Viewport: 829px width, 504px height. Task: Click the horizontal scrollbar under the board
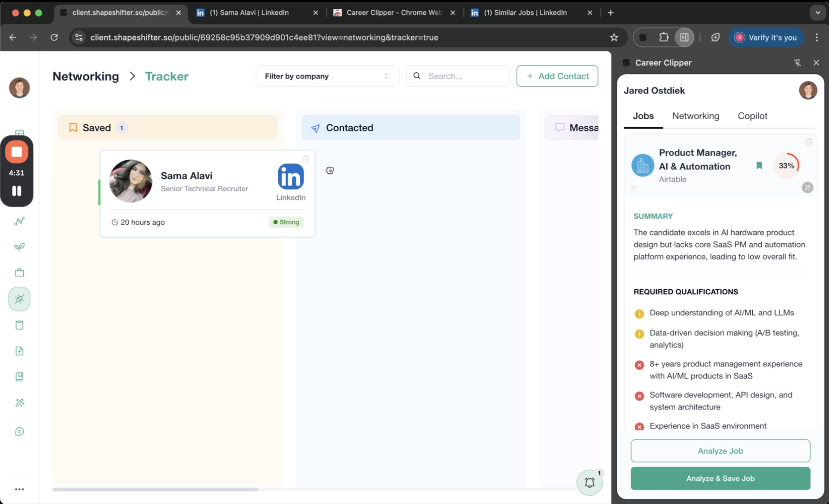155,490
